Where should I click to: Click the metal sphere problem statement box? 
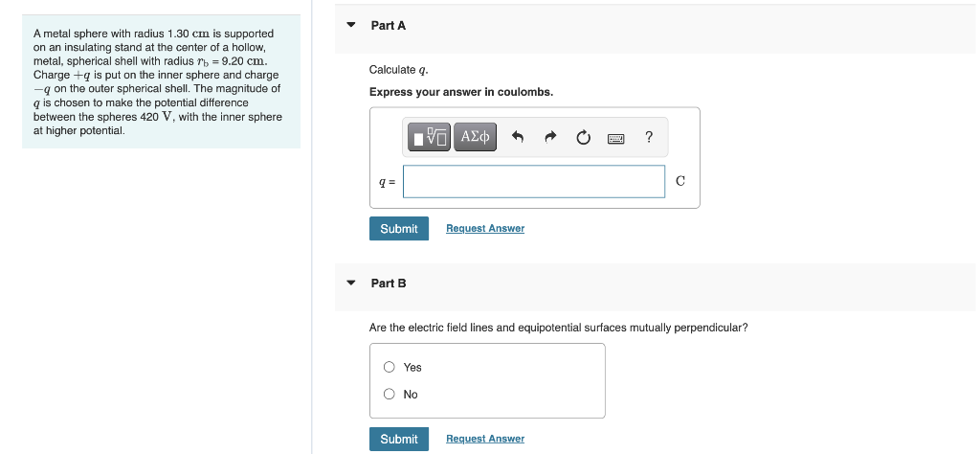[161, 81]
